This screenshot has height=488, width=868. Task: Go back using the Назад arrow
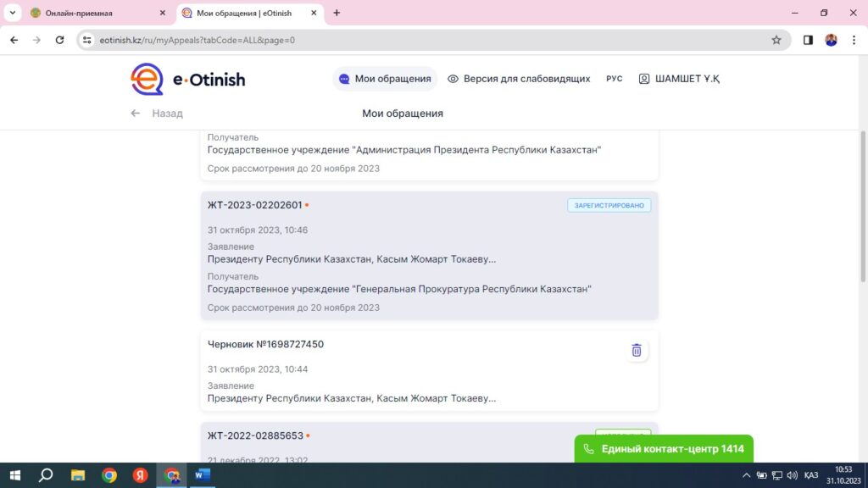[136, 114]
